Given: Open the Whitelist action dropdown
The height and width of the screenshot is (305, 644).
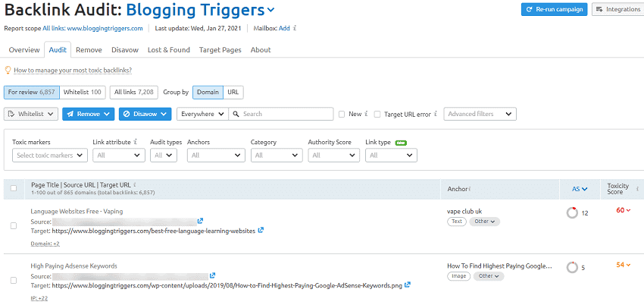Looking at the screenshot, I should click(31, 114).
